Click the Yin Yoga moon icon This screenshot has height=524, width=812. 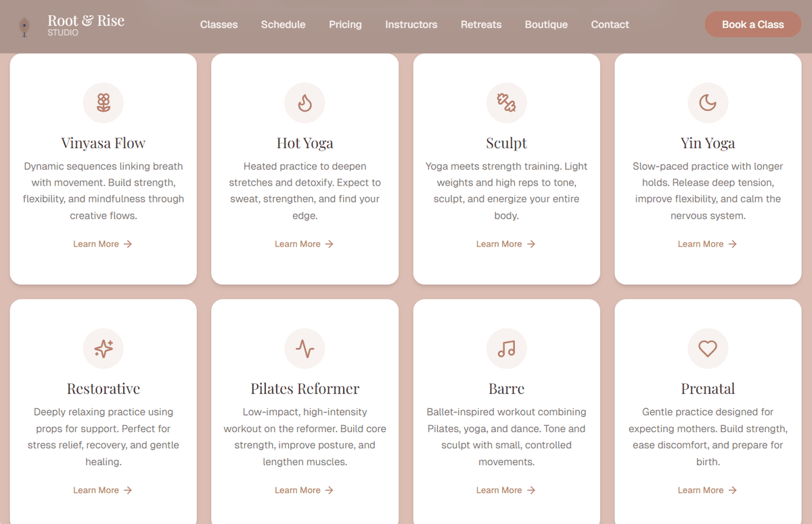[708, 103]
